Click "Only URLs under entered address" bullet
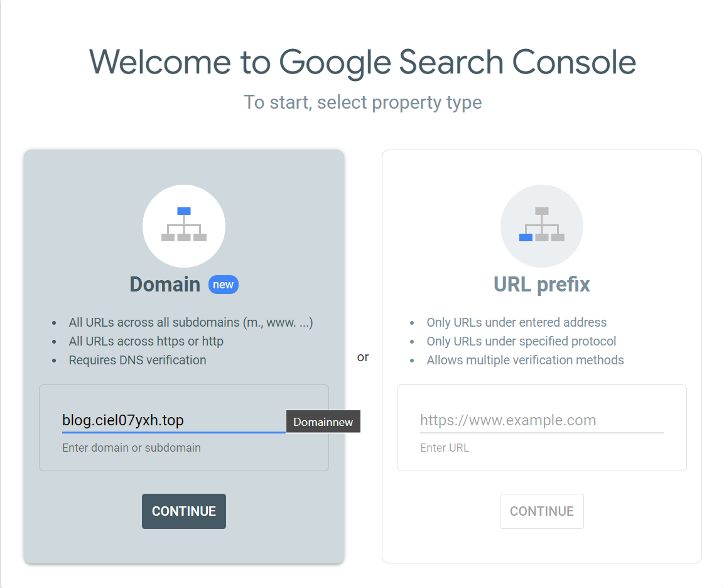Image resolution: width=724 pixels, height=588 pixels. pyautogui.click(x=516, y=322)
